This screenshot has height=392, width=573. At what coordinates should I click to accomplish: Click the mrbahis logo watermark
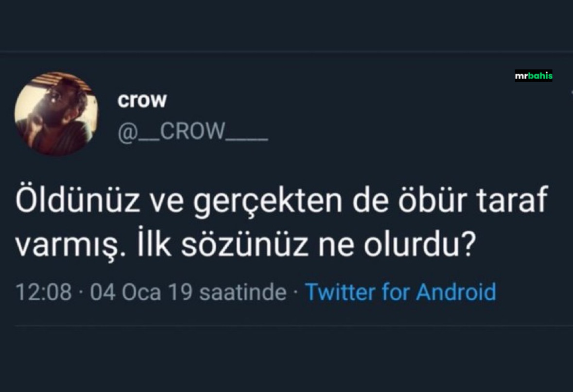533,76
